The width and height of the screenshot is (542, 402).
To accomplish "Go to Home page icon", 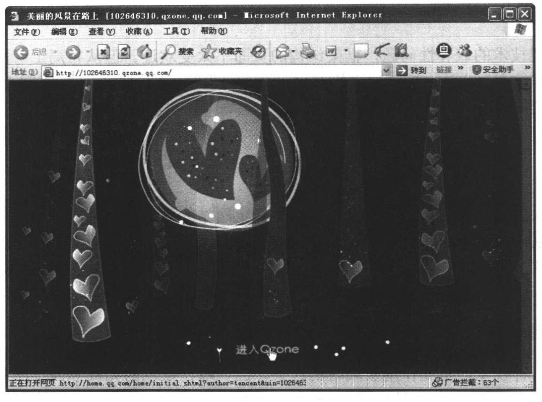I will click(144, 52).
